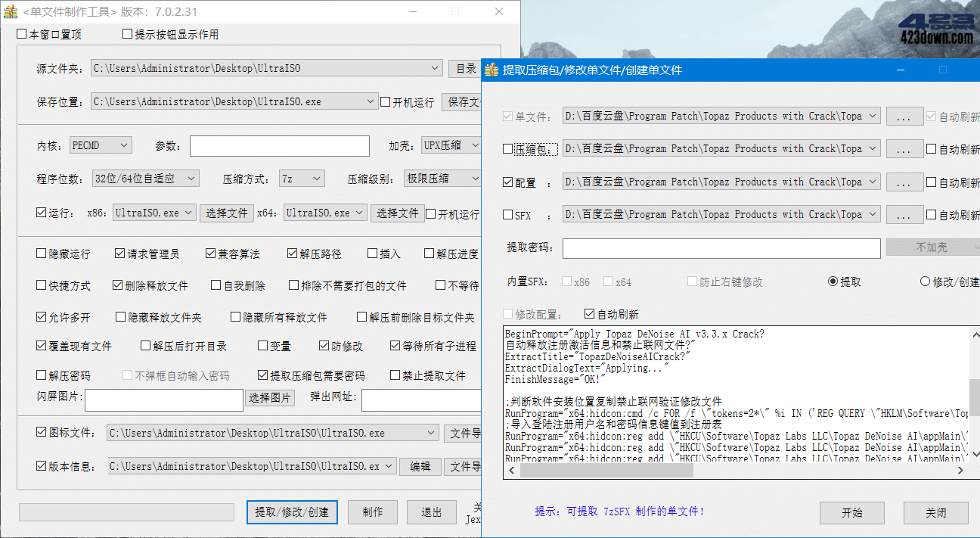Click the browse "..." button next to SFX

[905, 214]
